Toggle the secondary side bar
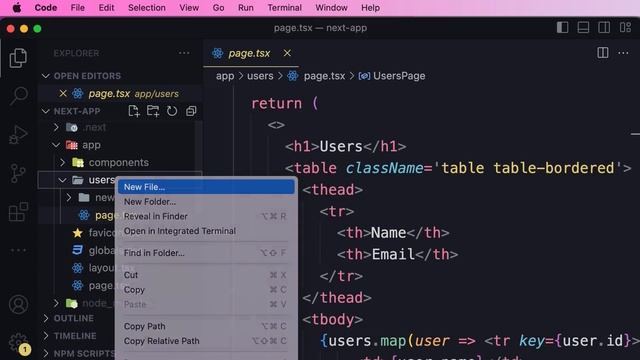 [604, 27]
